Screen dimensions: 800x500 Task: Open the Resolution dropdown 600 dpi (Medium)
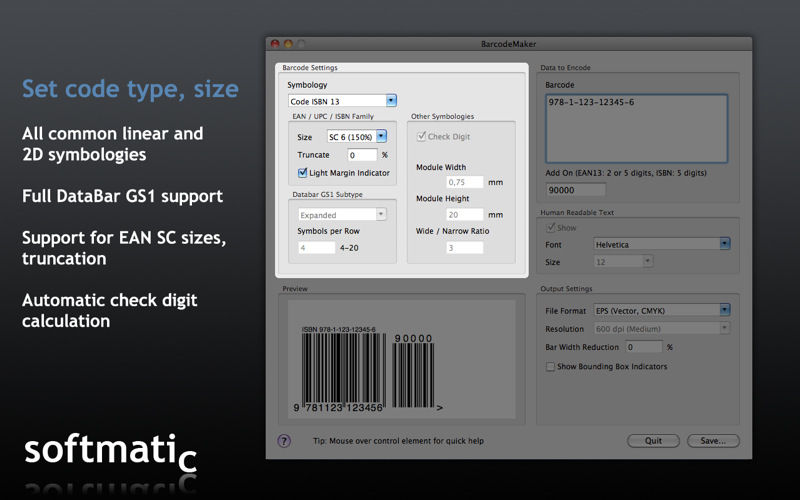click(662, 329)
